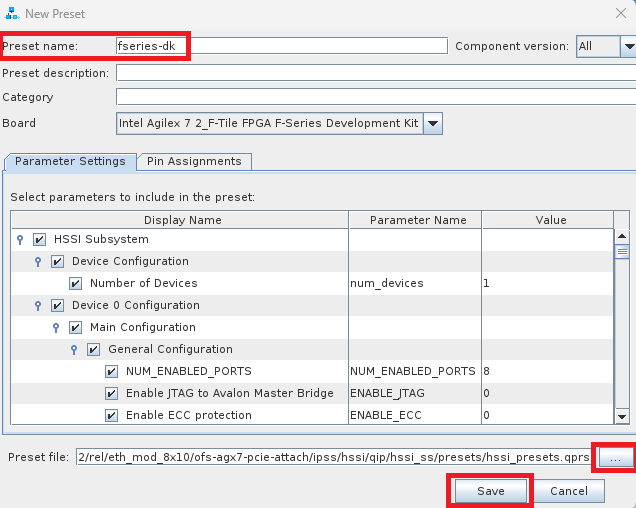Toggle the Device Configuration checkbox
The image size is (636, 508).
[57, 261]
